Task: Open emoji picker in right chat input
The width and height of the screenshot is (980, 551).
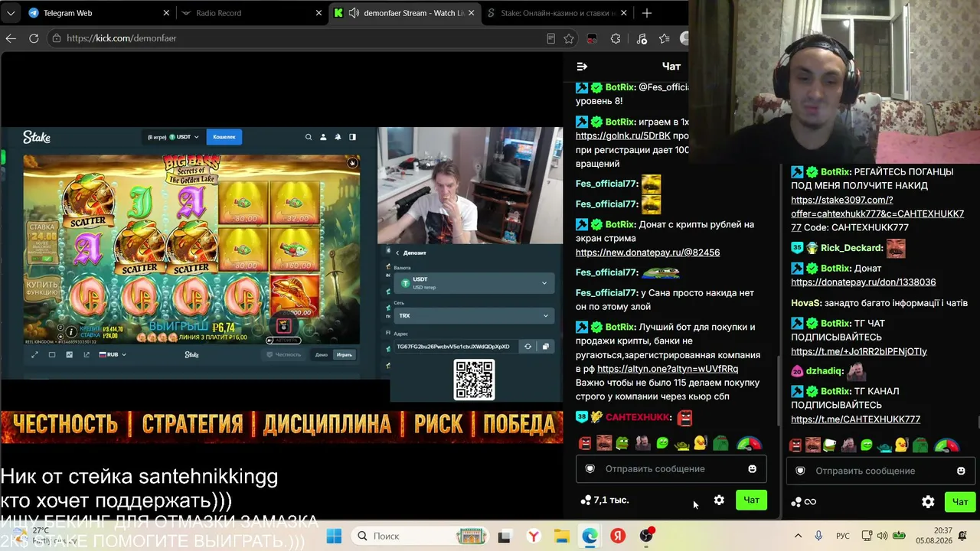Action: coord(961,471)
